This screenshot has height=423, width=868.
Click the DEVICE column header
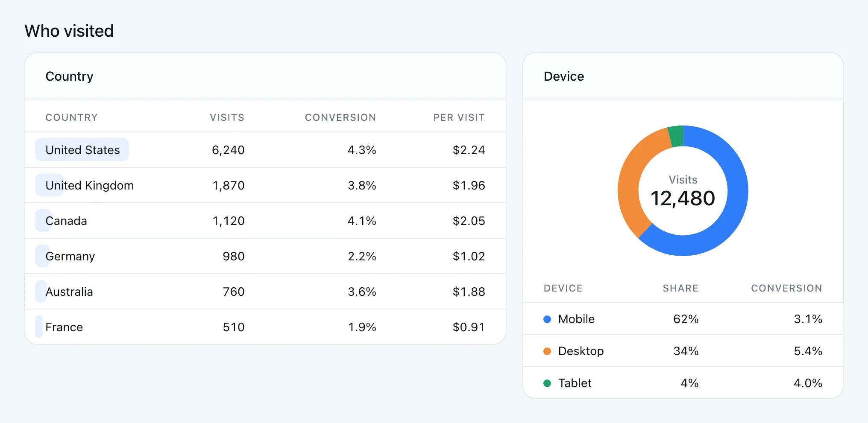pyautogui.click(x=563, y=288)
